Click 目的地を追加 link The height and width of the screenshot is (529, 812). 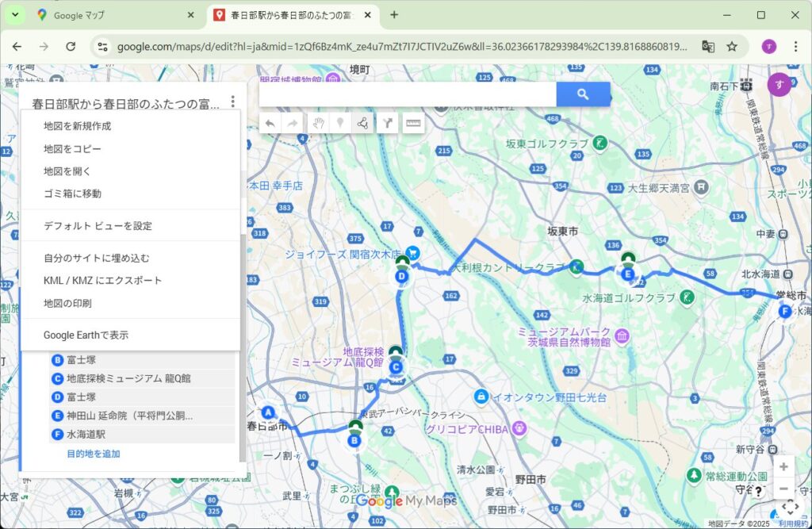click(94, 454)
